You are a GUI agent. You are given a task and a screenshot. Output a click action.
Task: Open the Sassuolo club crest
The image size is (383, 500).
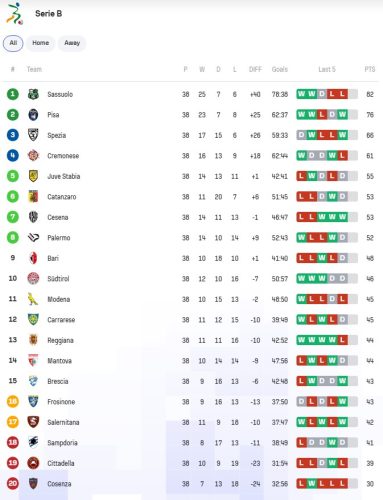coord(33,94)
